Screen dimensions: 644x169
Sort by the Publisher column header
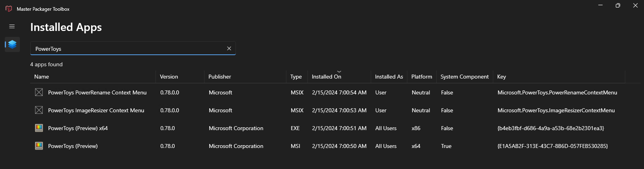coord(245,77)
